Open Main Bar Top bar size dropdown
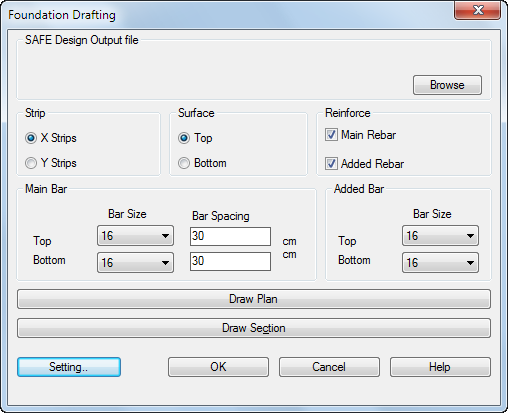508x413 pixels. 135,236
